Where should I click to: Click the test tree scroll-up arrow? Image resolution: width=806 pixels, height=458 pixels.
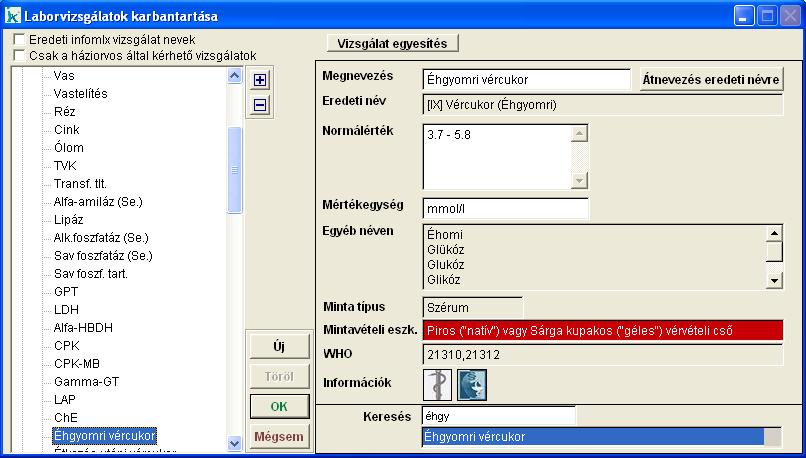click(x=235, y=75)
